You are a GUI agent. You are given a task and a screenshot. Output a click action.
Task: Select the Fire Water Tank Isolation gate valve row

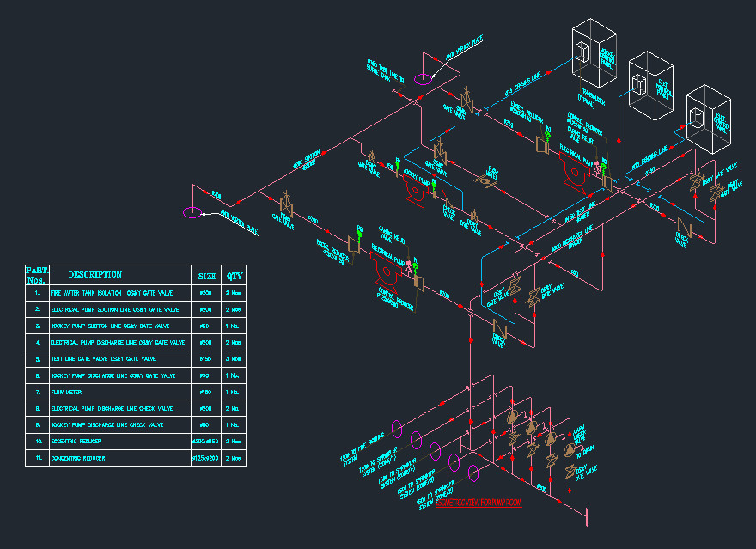(x=136, y=293)
